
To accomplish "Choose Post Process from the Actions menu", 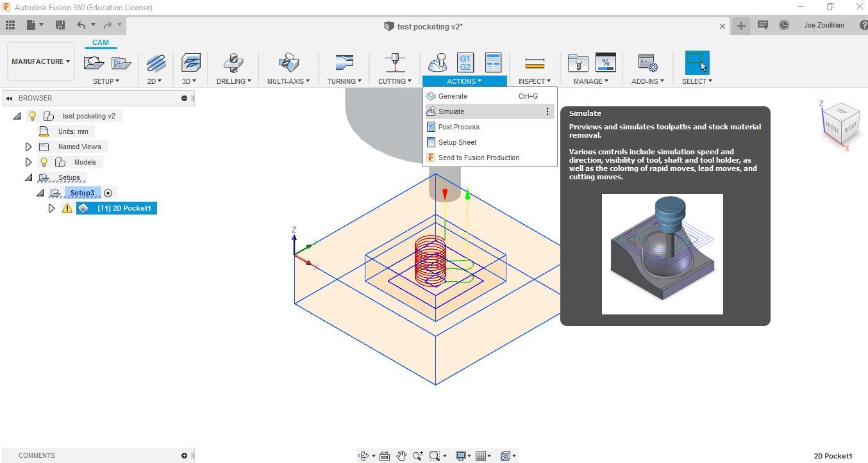I will click(x=490, y=127).
